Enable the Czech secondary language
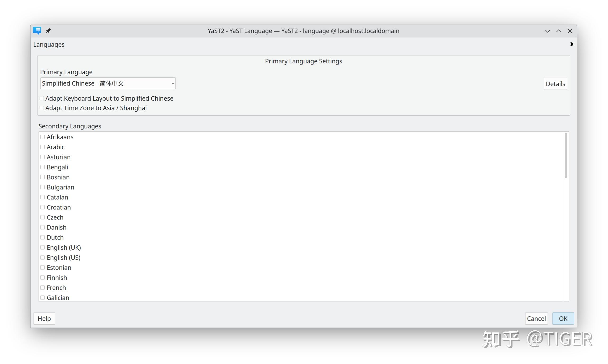Viewport: 608px width, 364px height. [43, 217]
